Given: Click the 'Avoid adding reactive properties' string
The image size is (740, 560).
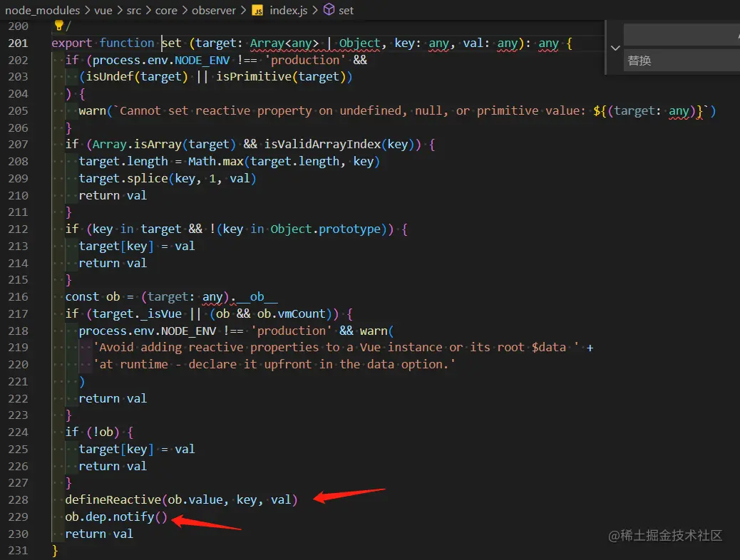Looking at the screenshot, I should [336, 347].
